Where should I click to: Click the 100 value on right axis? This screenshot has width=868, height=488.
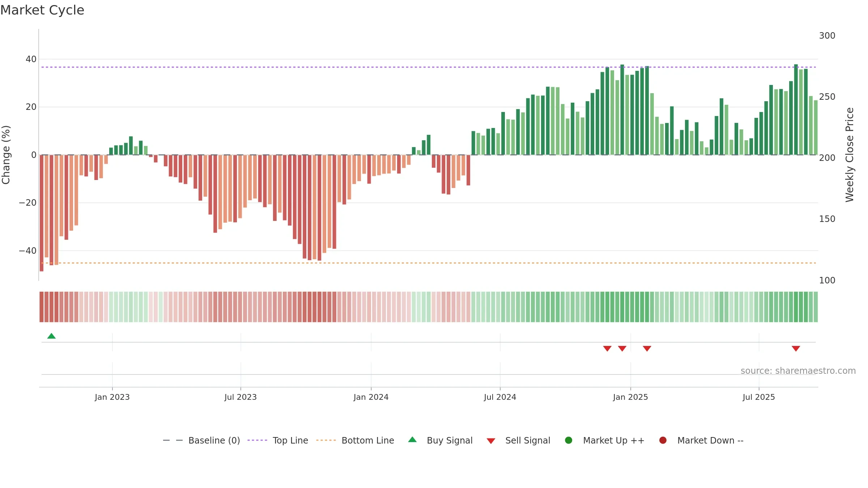click(827, 280)
